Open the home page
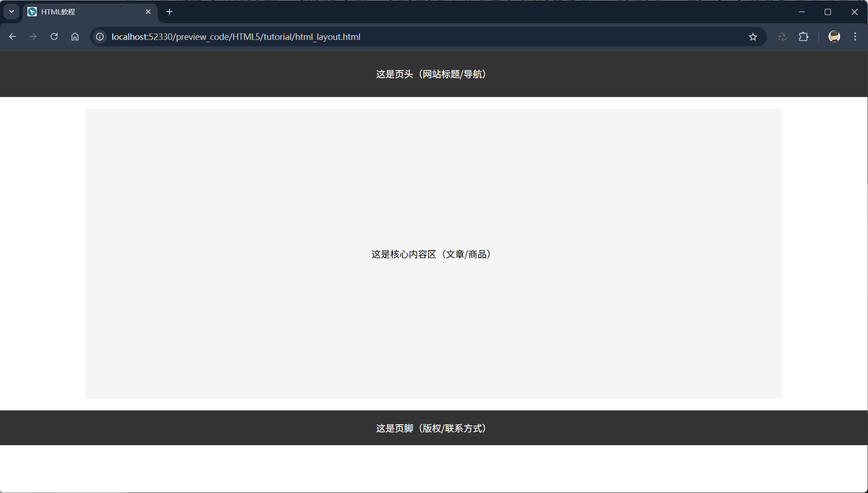Image resolution: width=868 pixels, height=493 pixels. [x=75, y=37]
